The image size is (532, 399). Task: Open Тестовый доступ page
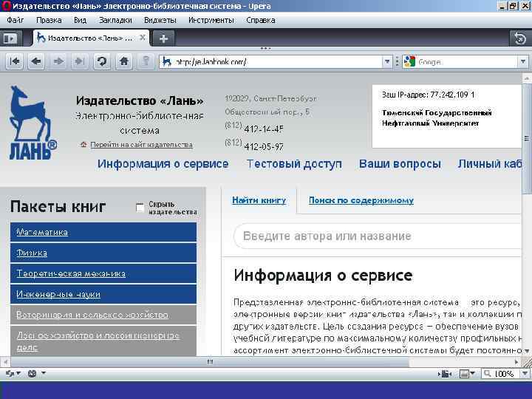click(294, 164)
